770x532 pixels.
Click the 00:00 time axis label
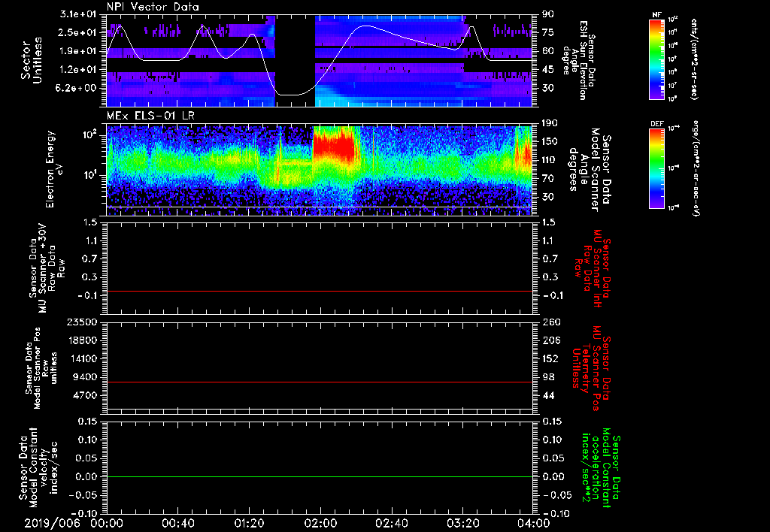click(107, 523)
